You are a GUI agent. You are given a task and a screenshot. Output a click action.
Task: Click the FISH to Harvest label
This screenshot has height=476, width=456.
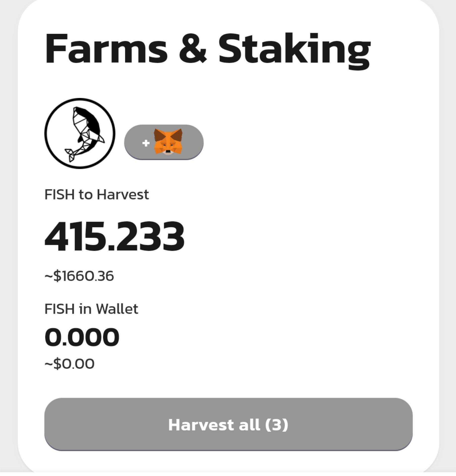[97, 194]
